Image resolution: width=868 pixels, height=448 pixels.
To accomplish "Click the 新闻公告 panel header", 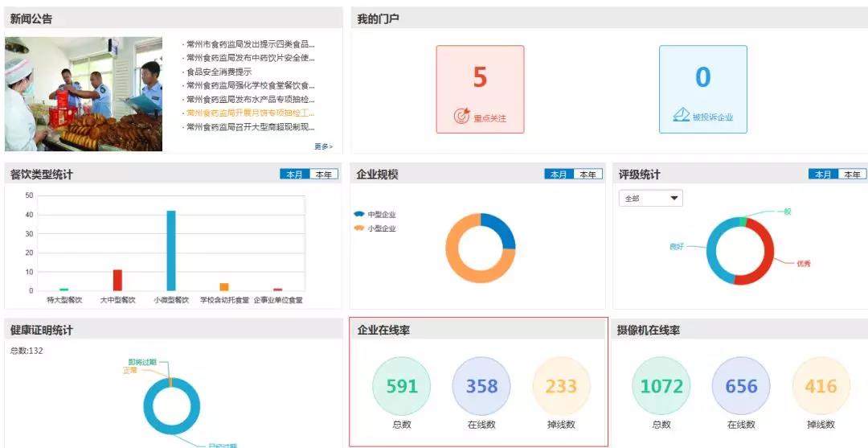I will [174, 18].
